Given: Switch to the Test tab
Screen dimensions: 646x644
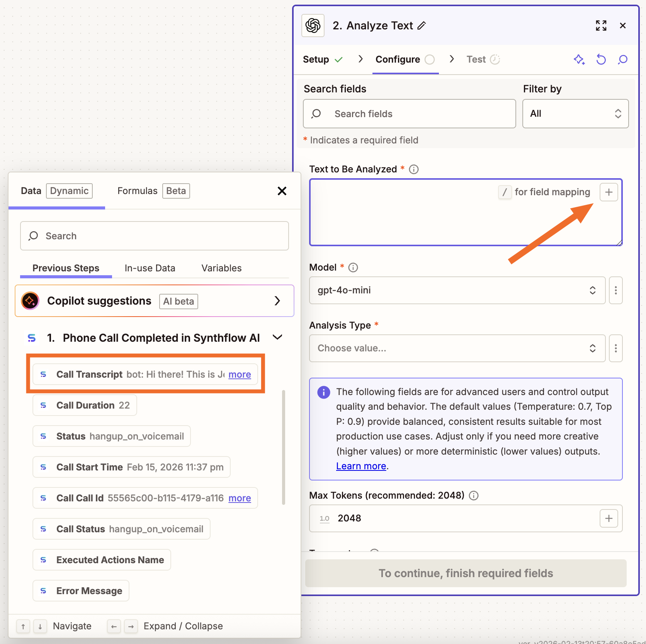Looking at the screenshot, I should [476, 59].
